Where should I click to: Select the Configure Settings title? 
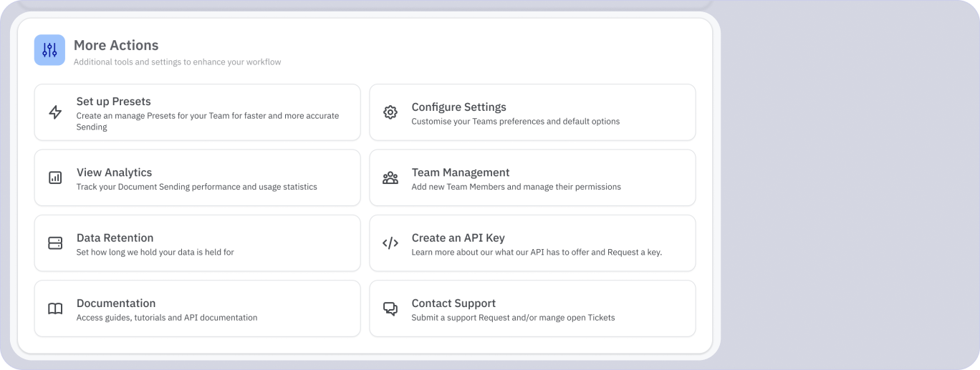(458, 107)
